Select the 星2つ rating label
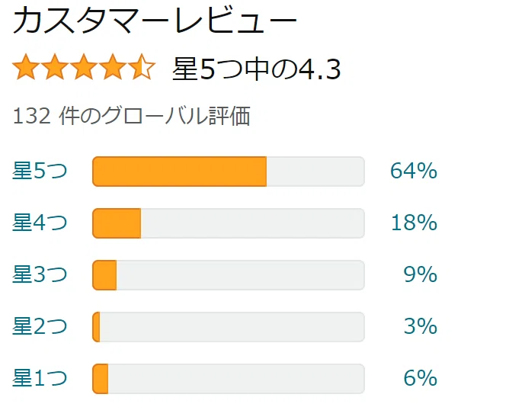The image size is (509, 420). [40, 326]
